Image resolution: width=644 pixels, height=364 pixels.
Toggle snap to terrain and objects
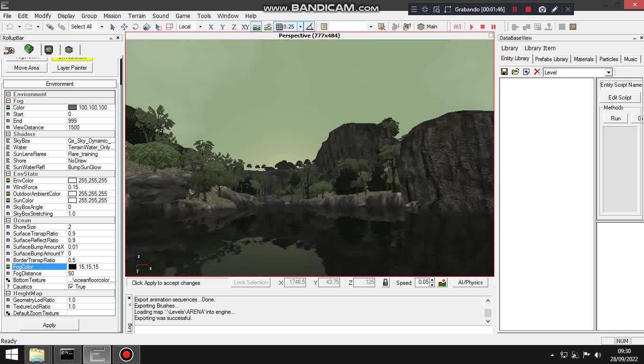click(268, 27)
